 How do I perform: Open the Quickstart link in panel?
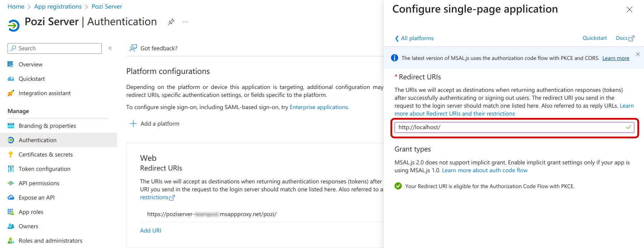pyautogui.click(x=595, y=38)
